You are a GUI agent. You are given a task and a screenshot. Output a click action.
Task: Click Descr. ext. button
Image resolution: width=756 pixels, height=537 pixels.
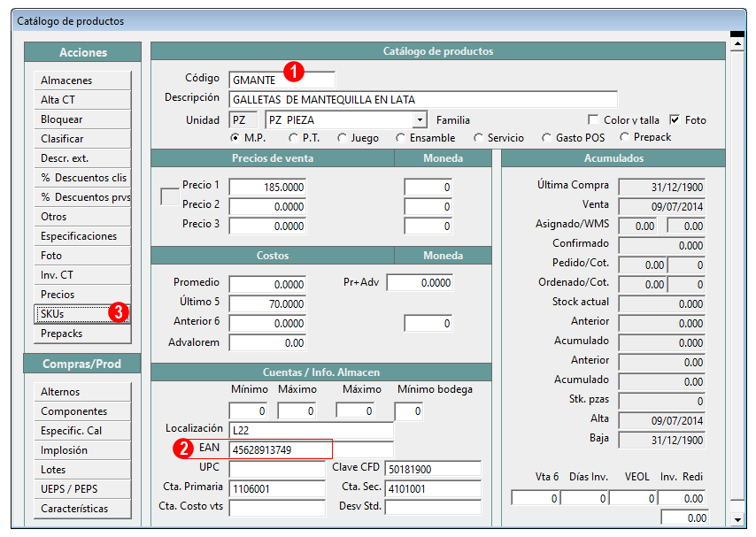point(82,158)
